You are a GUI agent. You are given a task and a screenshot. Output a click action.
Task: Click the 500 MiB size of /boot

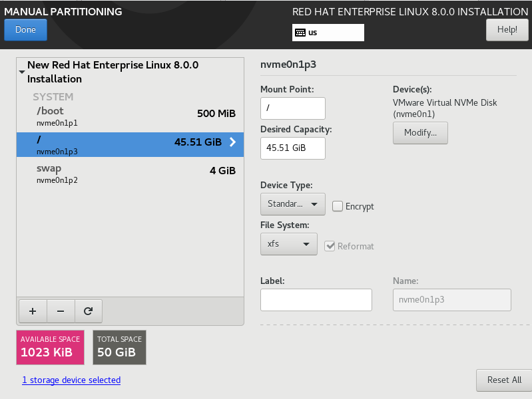coord(216,114)
